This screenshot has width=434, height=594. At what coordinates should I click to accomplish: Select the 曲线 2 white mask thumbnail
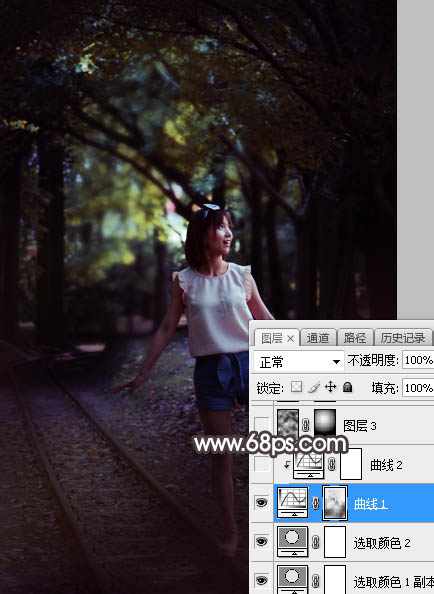[x=351, y=464]
